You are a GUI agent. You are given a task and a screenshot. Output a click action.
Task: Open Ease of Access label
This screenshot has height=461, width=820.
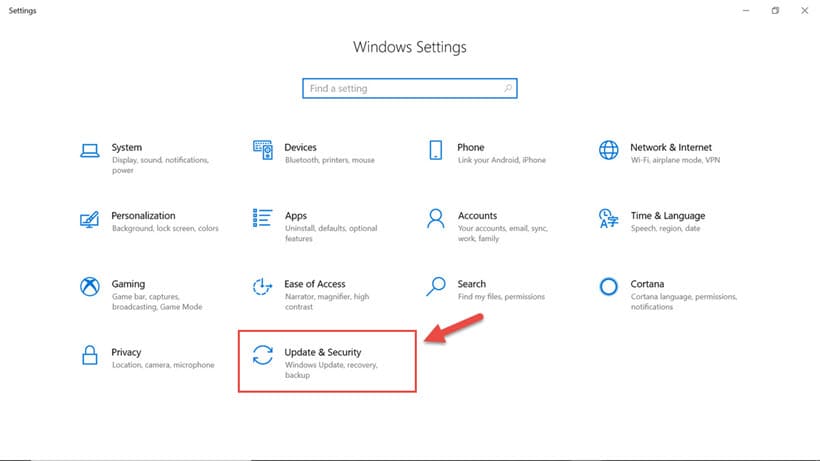click(315, 284)
